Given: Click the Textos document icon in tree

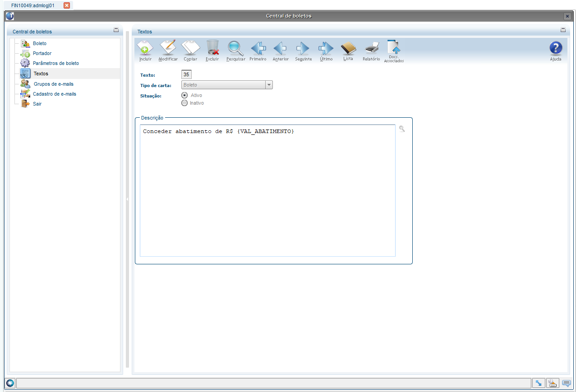Looking at the screenshot, I should 25,74.
